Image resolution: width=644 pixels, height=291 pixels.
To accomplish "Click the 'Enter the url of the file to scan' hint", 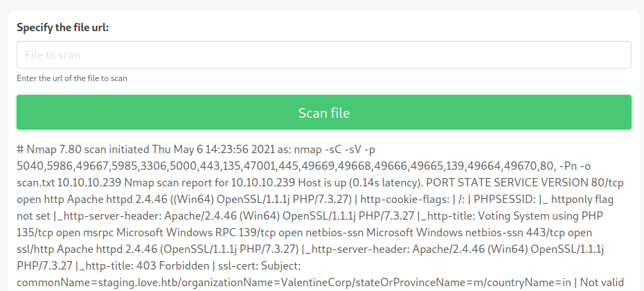I will (x=72, y=78).
